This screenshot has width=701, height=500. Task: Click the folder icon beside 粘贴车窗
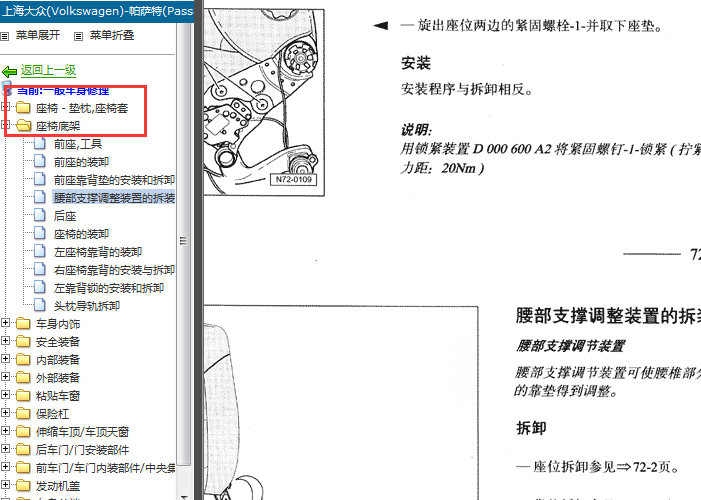coord(23,395)
